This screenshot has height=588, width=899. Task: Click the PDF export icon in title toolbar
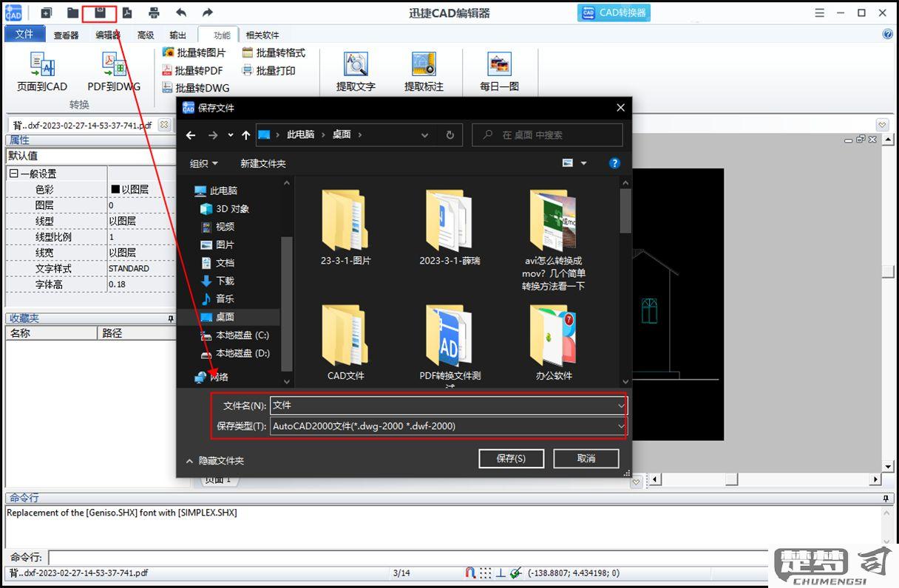click(x=127, y=13)
